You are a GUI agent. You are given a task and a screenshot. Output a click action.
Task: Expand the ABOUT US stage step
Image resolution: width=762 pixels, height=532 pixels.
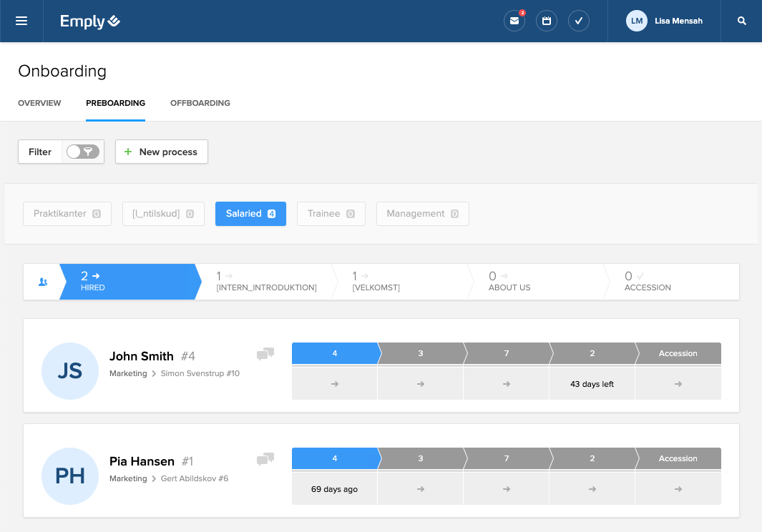click(x=533, y=282)
